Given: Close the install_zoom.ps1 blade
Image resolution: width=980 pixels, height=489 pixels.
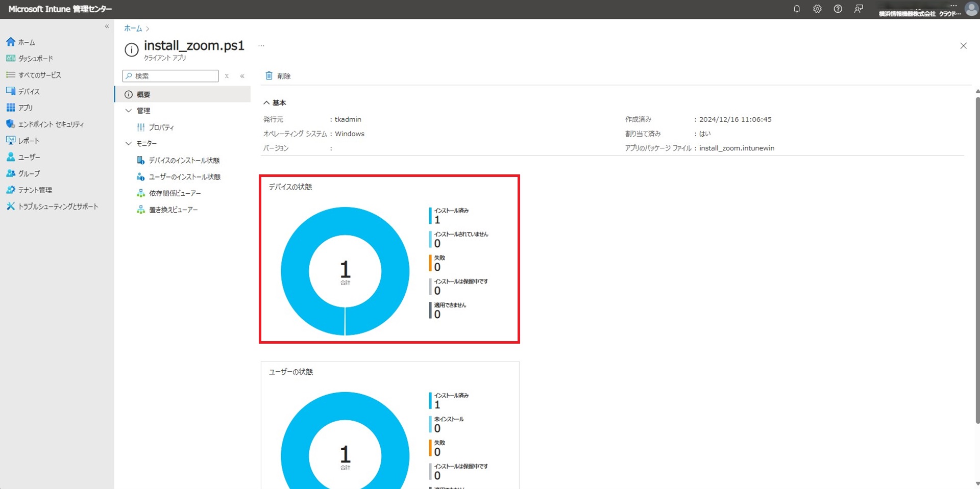Looking at the screenshot, I should [963, 46].
